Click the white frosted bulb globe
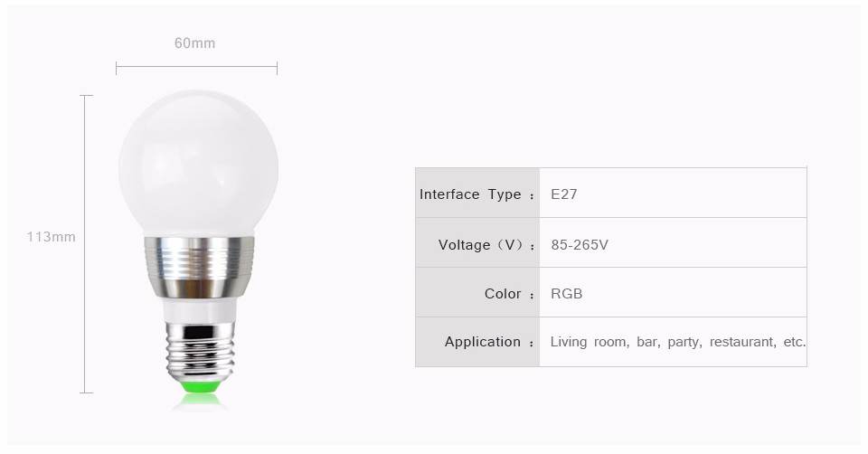The image size is (868, 454). click(x=198, y=164)
